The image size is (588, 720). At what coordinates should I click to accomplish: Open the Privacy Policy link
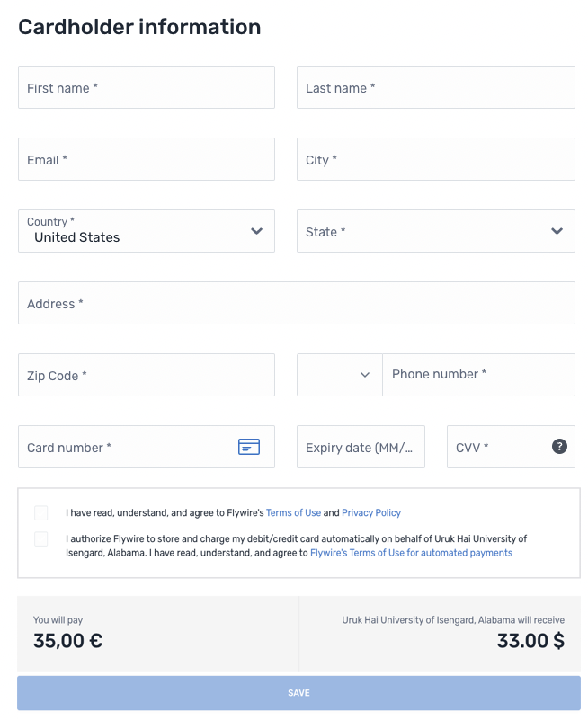click(371, 513)
